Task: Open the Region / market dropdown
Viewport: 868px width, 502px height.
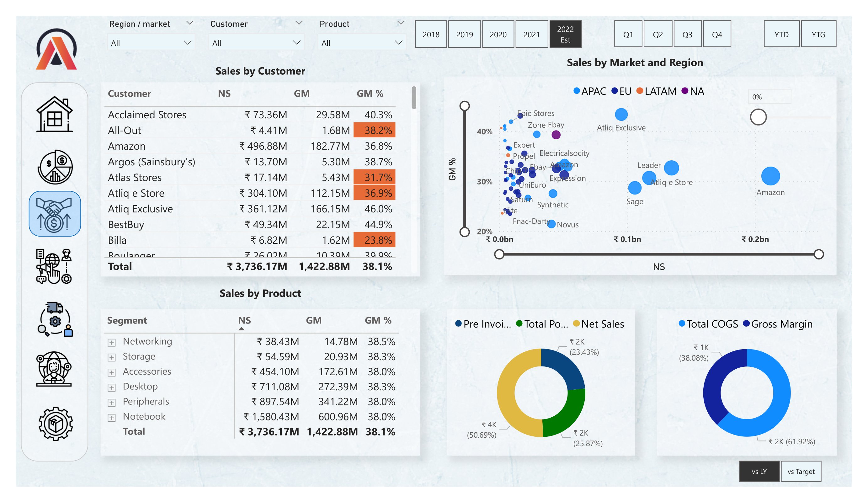Action: [x=151, y=42]
